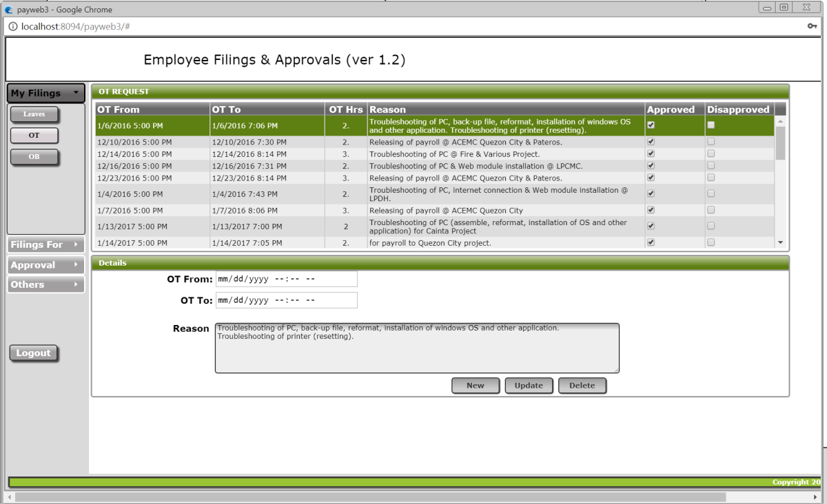Image resolution: width=827 pixels, height=504 pixels.
Task: Click the Approved column header
Action: (675, 109)
